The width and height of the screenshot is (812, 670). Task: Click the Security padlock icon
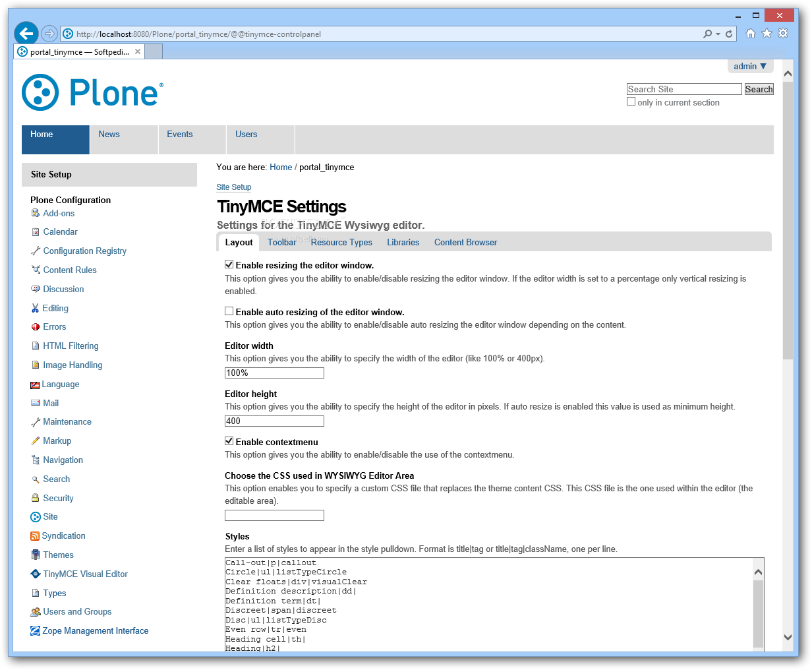tap(36, 498)
